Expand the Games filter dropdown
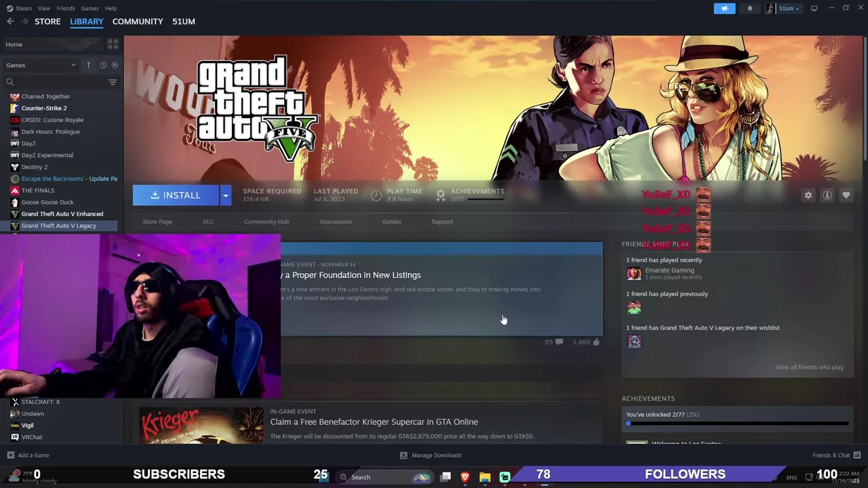Screen dimensions: 868x488 (x=41, y=65)
